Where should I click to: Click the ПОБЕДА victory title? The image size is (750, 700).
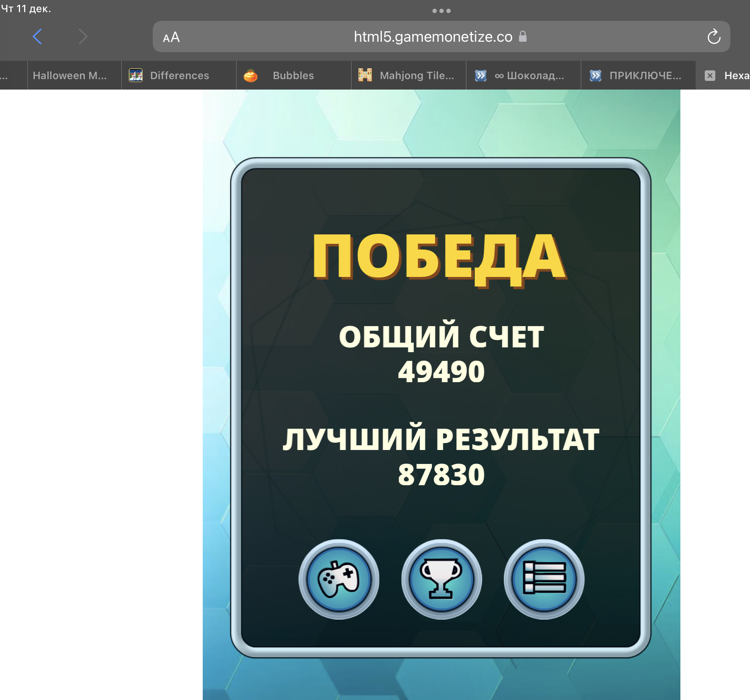pyautogui.click(x=439, y=257)
